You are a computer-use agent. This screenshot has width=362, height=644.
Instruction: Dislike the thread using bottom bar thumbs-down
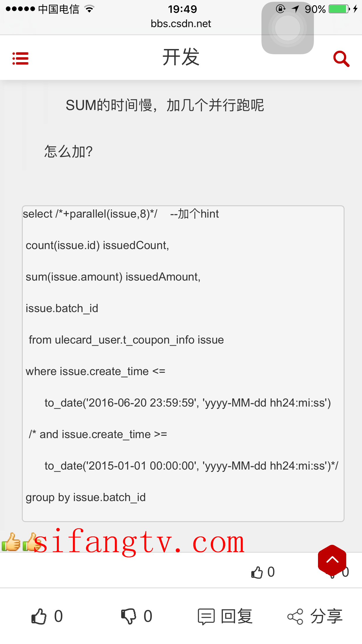pos(136,616)
